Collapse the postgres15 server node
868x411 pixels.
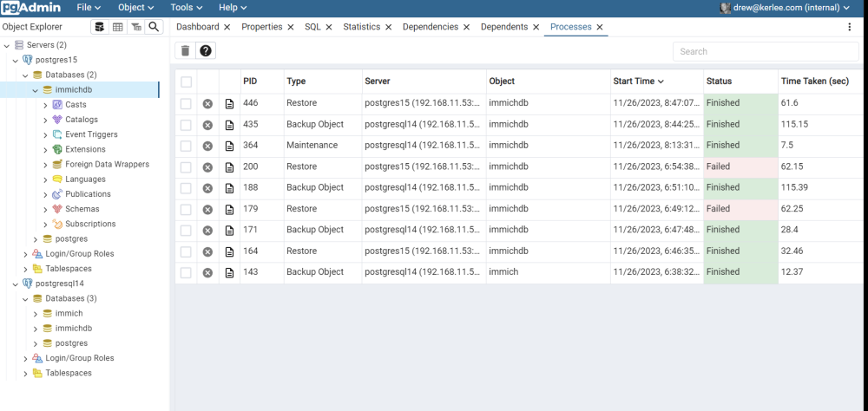(16, 60)
